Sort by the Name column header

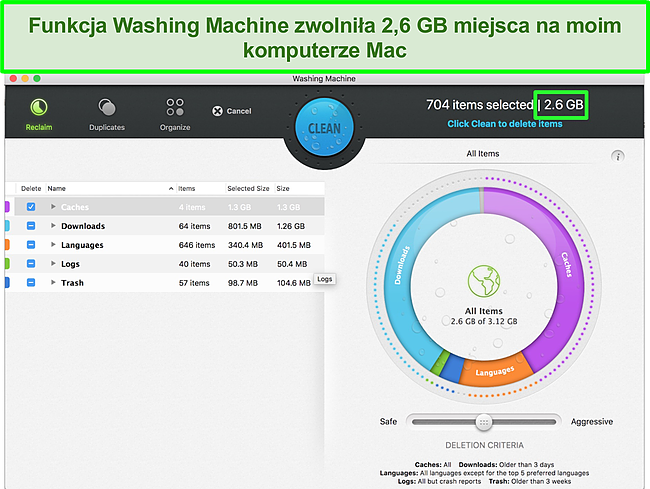click(57, 189)
